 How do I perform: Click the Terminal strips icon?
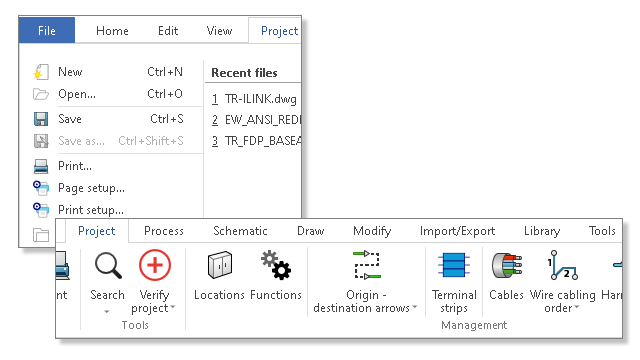click(454, 265)
